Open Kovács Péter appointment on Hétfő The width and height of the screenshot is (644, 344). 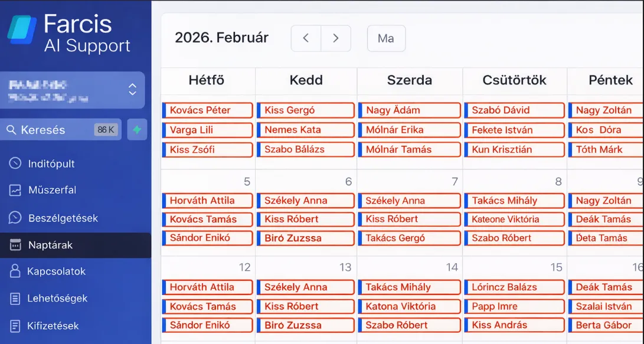click(x=208, y=110)
